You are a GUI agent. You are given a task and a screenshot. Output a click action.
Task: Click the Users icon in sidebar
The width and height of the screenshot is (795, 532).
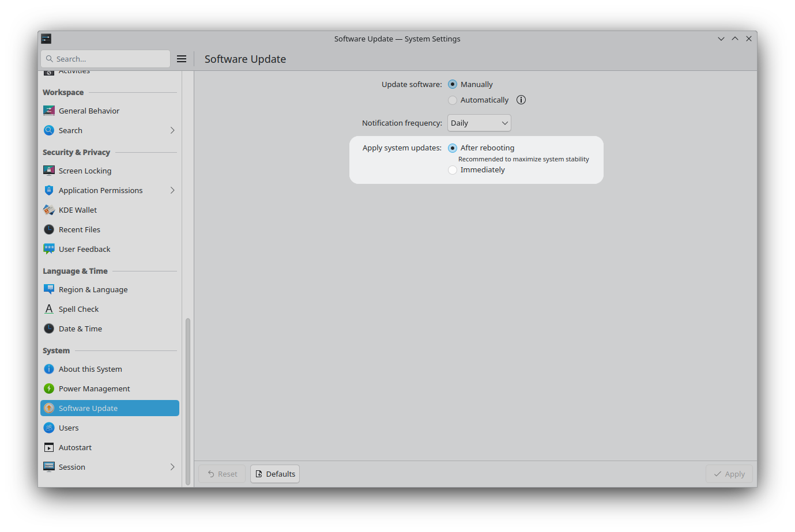[x=49, y=428]
